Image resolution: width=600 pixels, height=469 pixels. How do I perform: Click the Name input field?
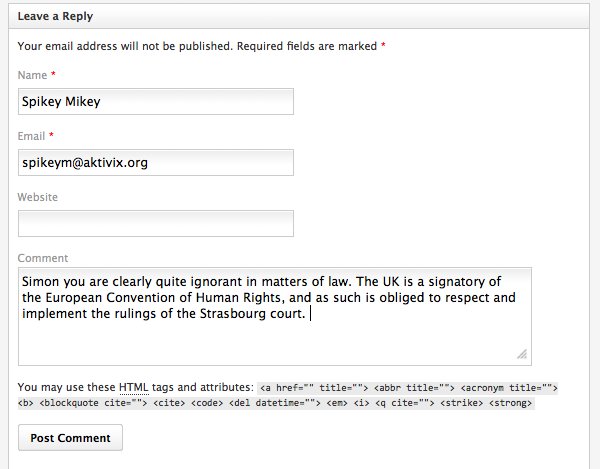pos(155,101)
